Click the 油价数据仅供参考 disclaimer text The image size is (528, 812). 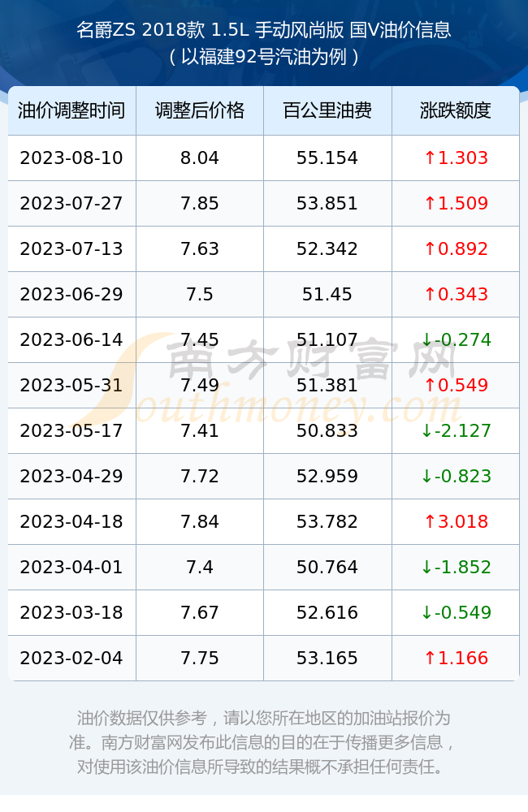point(142,719)
